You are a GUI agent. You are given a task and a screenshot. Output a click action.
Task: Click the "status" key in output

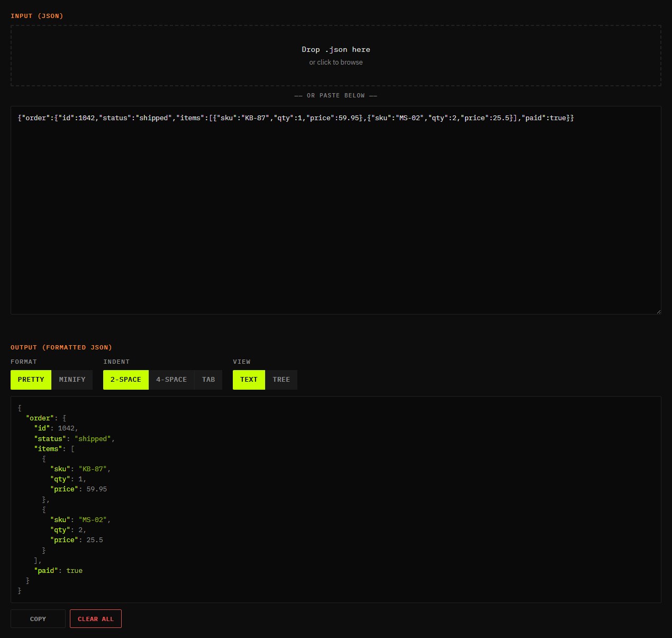[x=50, y=439]
